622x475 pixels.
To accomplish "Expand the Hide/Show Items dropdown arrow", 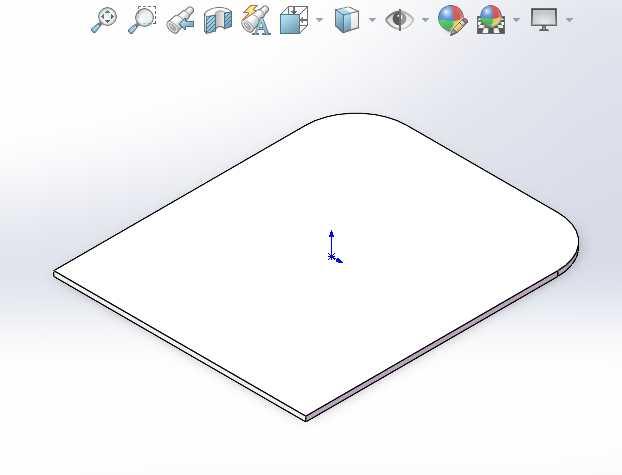I will tap(425, 19).
